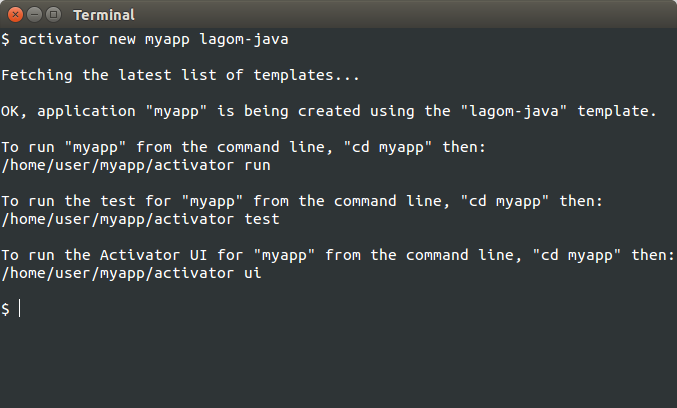Close the Terminal window

click(15, 15)
